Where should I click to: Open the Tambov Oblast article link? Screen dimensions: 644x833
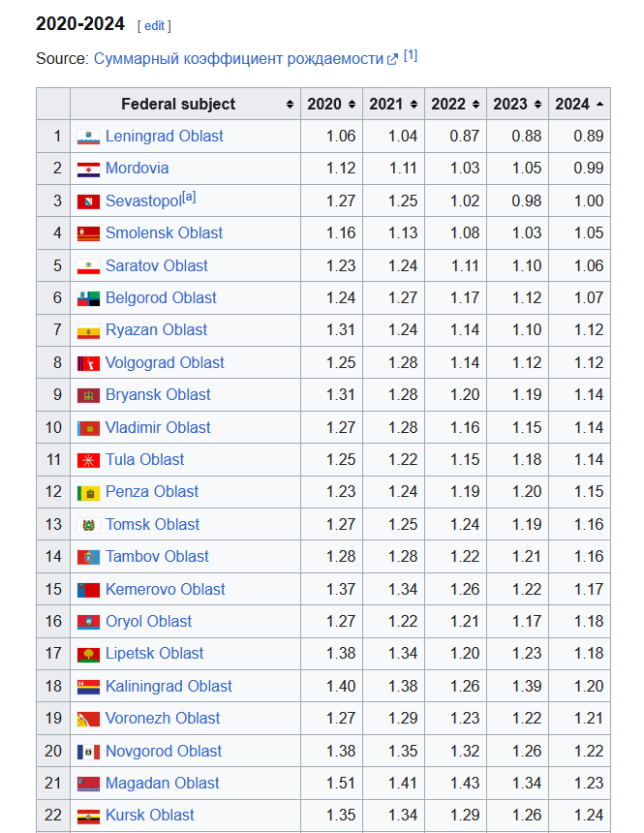pos(157,556)
